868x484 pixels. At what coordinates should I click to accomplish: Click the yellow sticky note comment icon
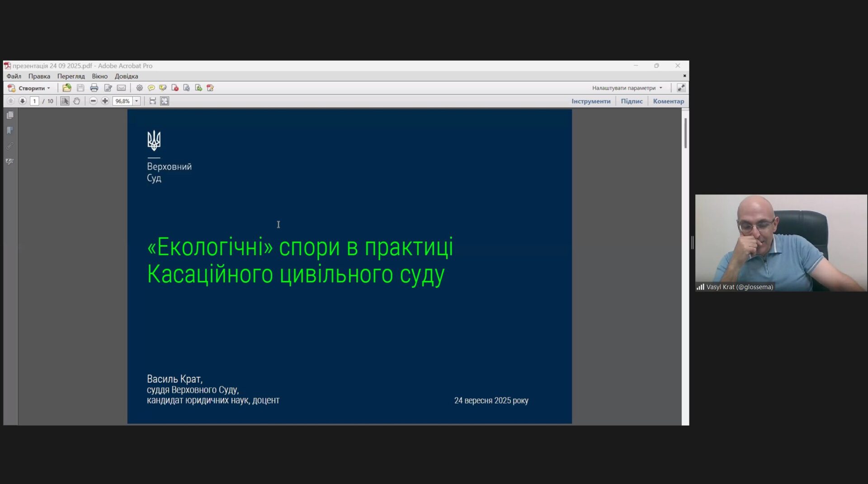pyautogui.click(x=151, y=88)
